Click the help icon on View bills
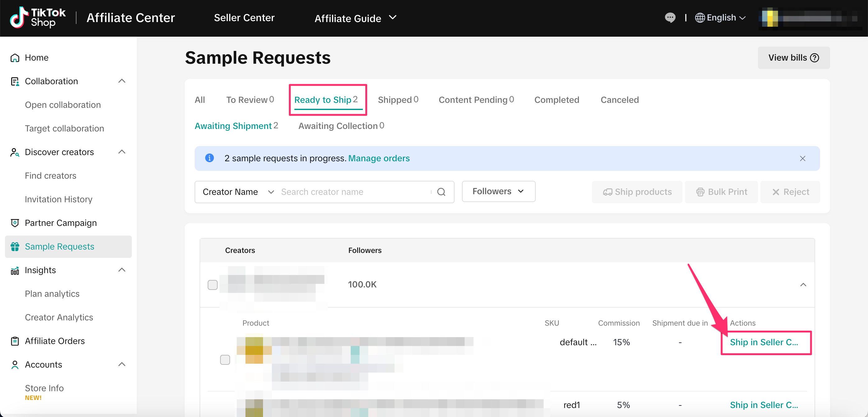This screenshot has height=417, width=868. click(815, 58)
